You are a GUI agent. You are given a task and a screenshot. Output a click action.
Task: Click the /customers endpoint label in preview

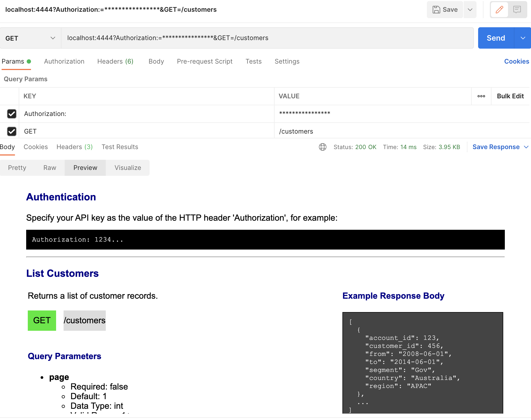point(84,320)
